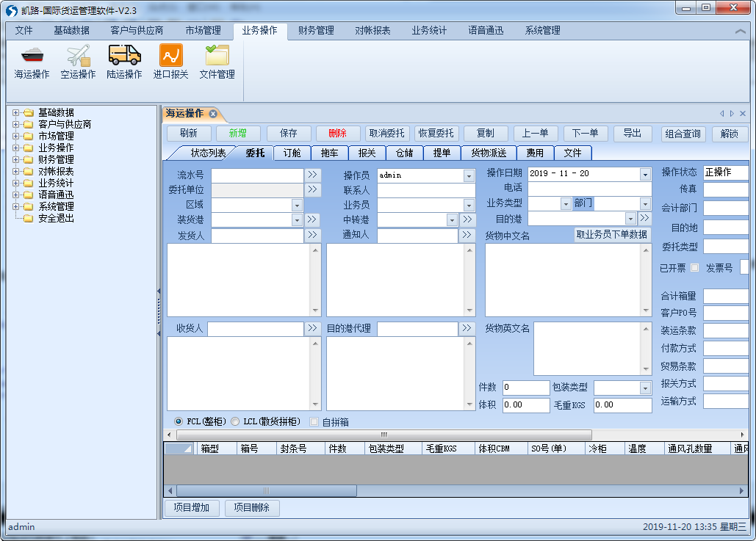Select the FCL(整柜) radio button

179,421
